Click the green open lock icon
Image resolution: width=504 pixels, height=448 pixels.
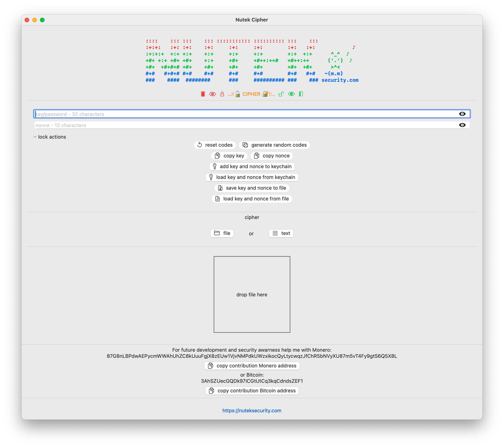coord(281,94)
